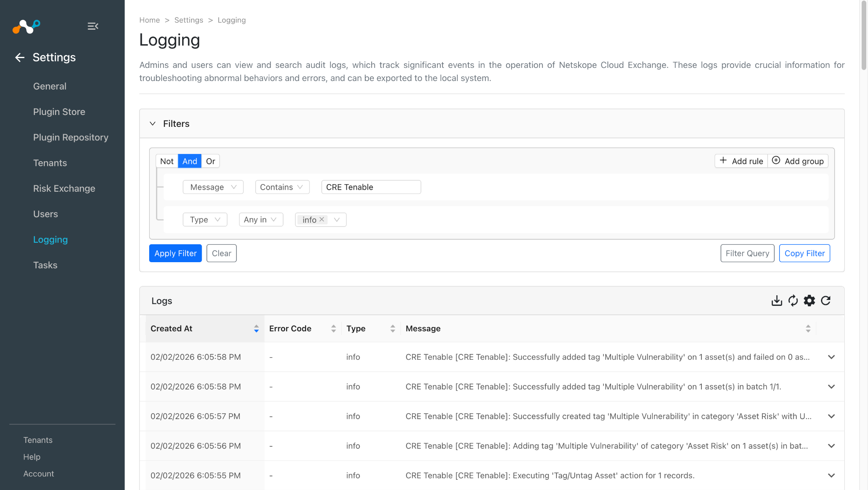868x490 pixels.
Task: Open Users settings in sidebar
Action: pos(45,214)
